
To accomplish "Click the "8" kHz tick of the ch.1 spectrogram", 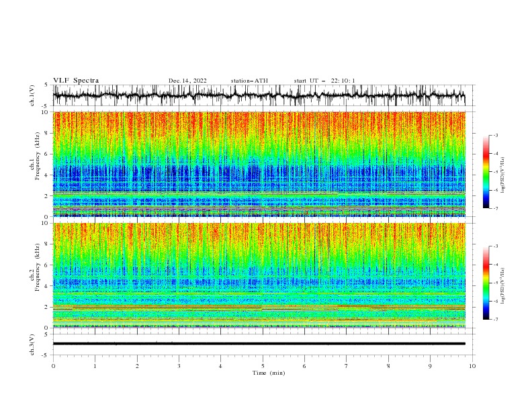I will point(47,133).
